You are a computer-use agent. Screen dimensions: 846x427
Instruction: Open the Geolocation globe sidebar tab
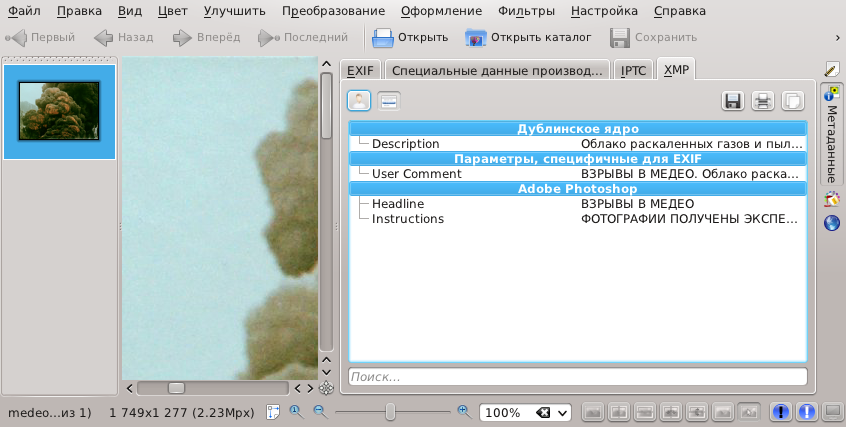(x=831, y=223)
